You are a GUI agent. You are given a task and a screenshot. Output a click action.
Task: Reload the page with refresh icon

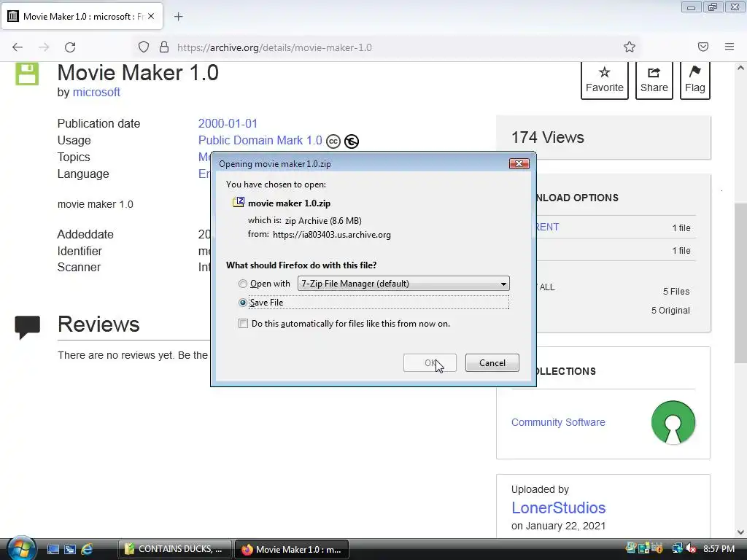pyautogui.click(x=70, y=47)
